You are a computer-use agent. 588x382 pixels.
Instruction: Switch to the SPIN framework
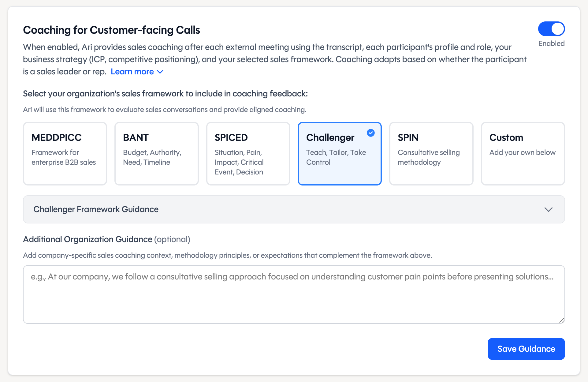[431, 154]
